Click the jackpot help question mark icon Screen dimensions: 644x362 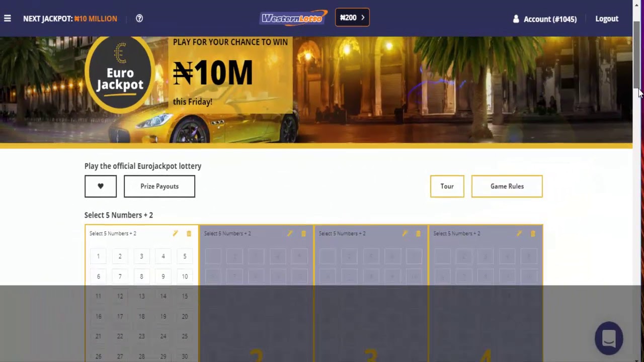click(139, 19)
